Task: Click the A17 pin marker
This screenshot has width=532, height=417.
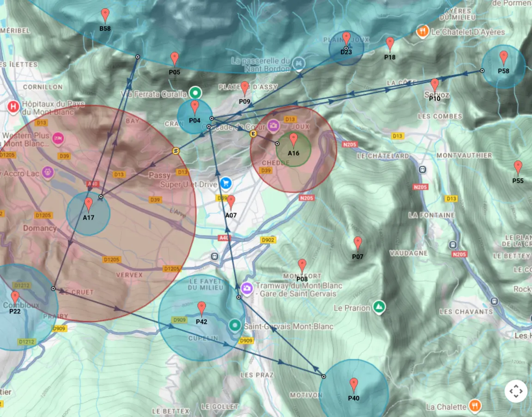Action: pyautogui.click(x=89, y=204)
